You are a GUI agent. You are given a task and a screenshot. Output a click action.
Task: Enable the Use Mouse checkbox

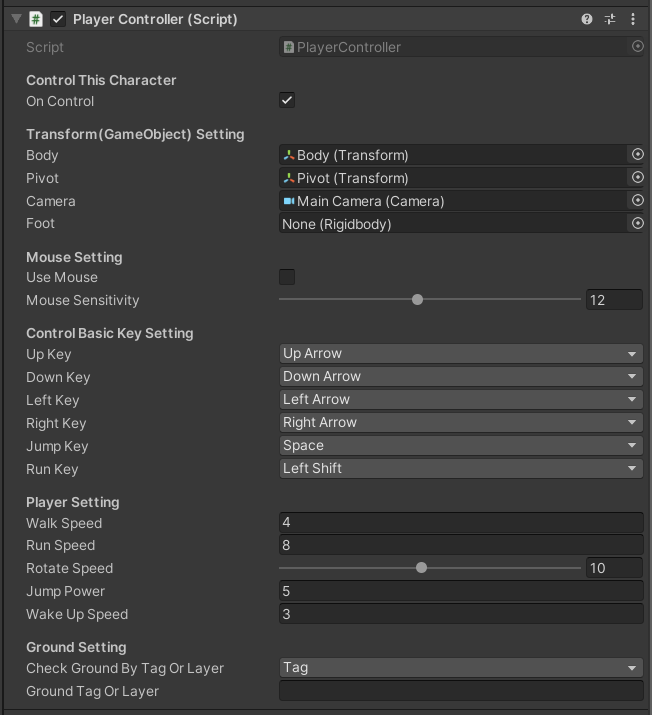[x=287, y=277]
